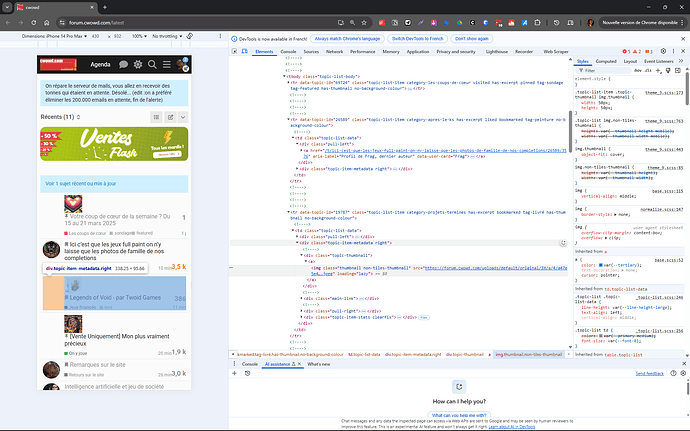Screen dimensions: 690x431
Task: Toggle the :hov element state button
Action: point(638,70)
